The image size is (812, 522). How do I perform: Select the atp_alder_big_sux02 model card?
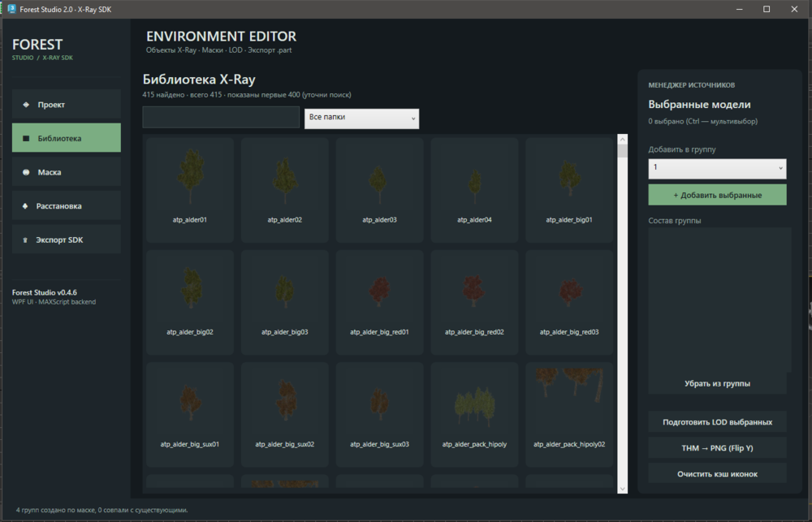click(x=285, y=414)
